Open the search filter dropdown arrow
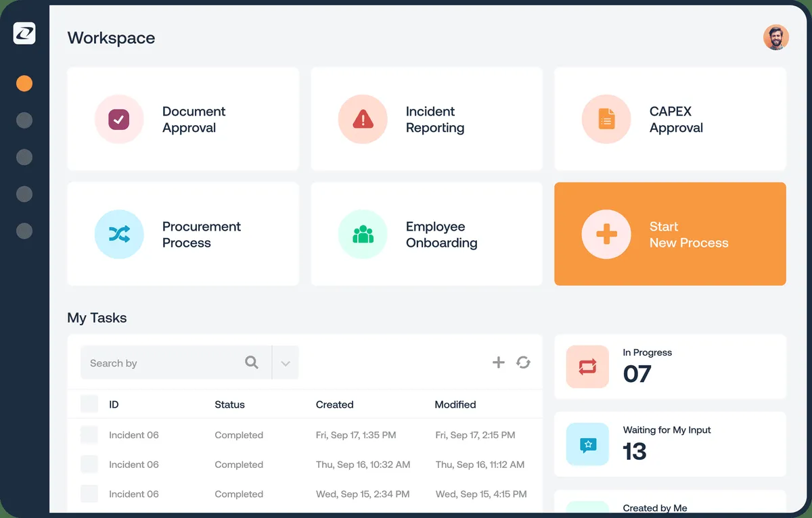Viewport: 812px width, 518px height. (x=286, y=363)
